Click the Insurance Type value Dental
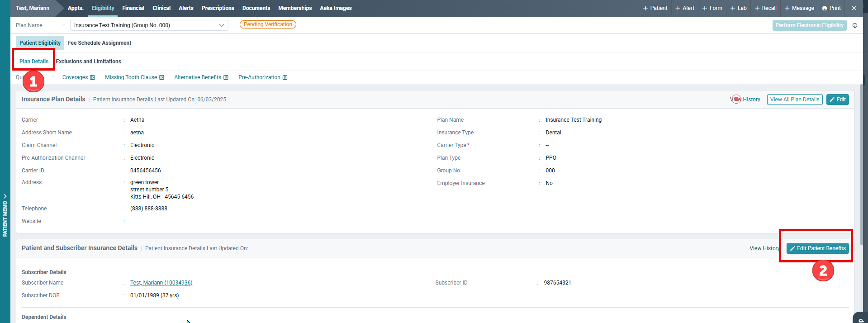This screenshot has height=323, width=868. click(x=553, y=133)
